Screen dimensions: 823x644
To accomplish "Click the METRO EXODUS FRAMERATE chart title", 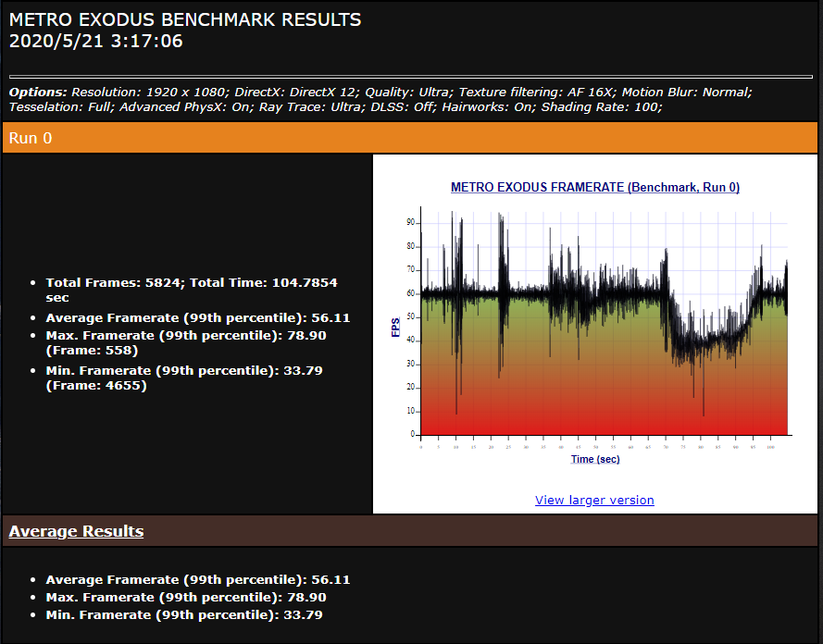I will [x=594, y=187].
